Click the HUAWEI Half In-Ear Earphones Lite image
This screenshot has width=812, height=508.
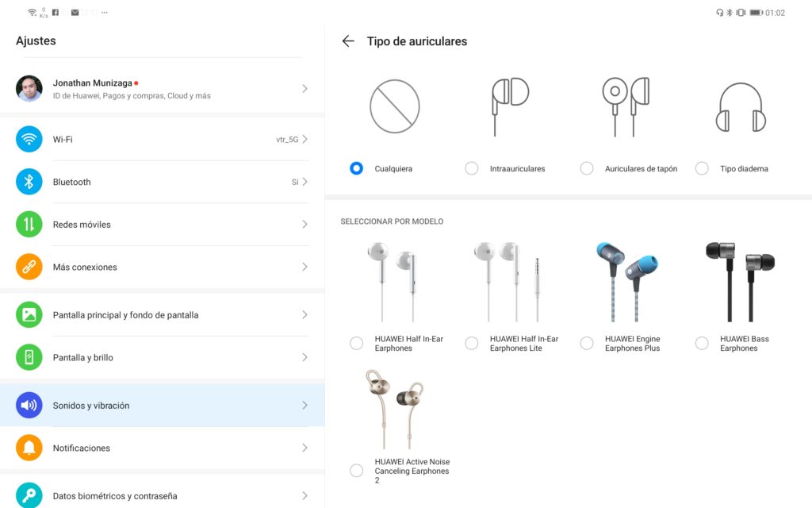click(508, 282)
